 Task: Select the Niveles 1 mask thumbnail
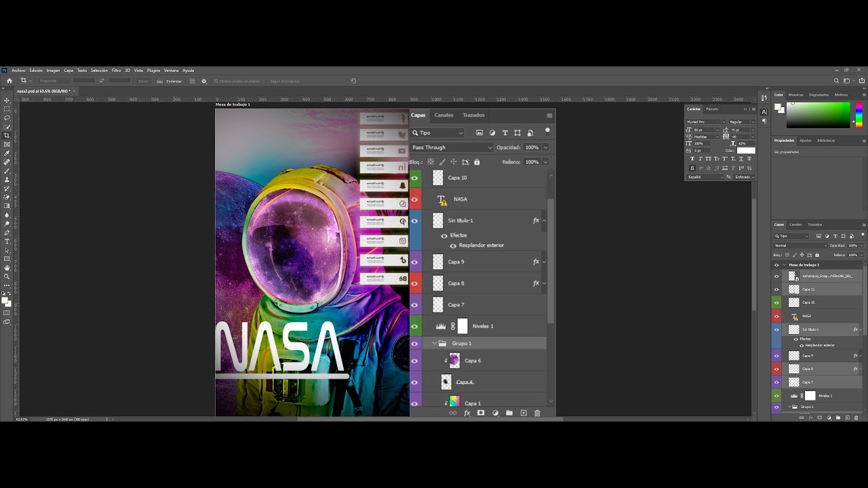pyautogui.click(x=462, y=326)
